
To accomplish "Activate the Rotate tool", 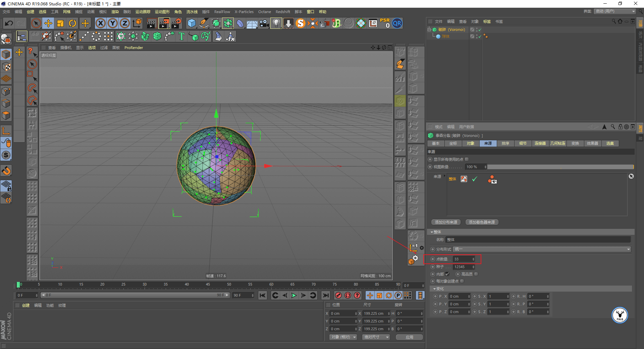I will 72,23.
